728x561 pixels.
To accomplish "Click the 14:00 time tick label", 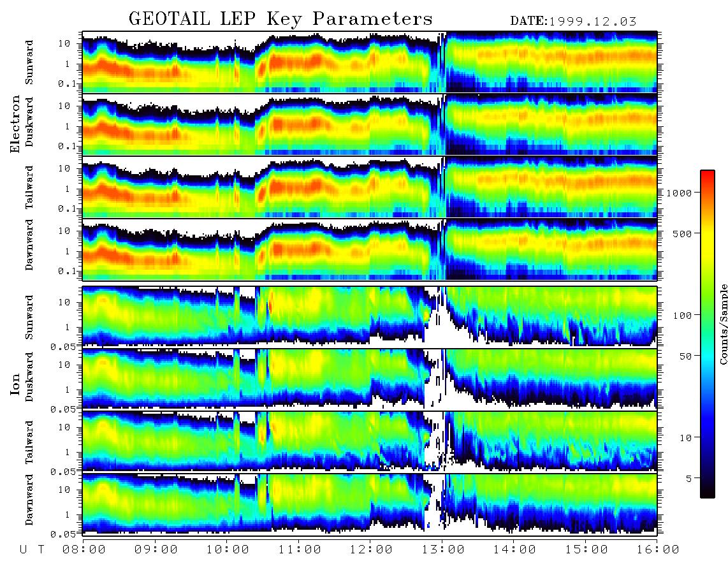I will point(514,550).
